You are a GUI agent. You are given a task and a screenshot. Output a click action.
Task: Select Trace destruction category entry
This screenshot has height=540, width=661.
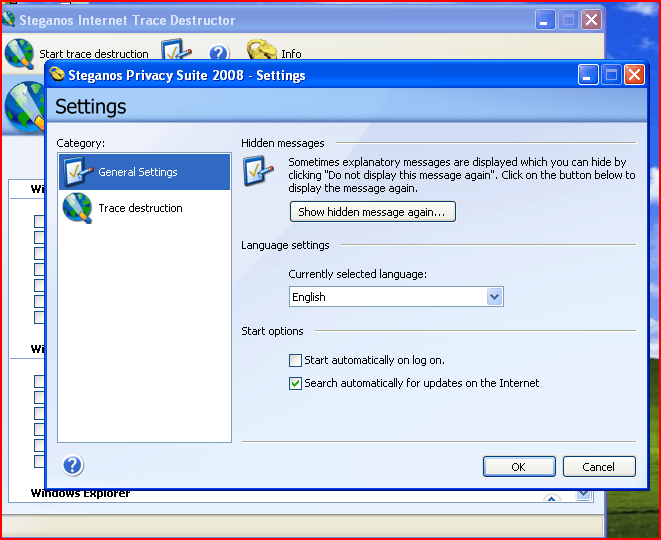click(145, 208)
